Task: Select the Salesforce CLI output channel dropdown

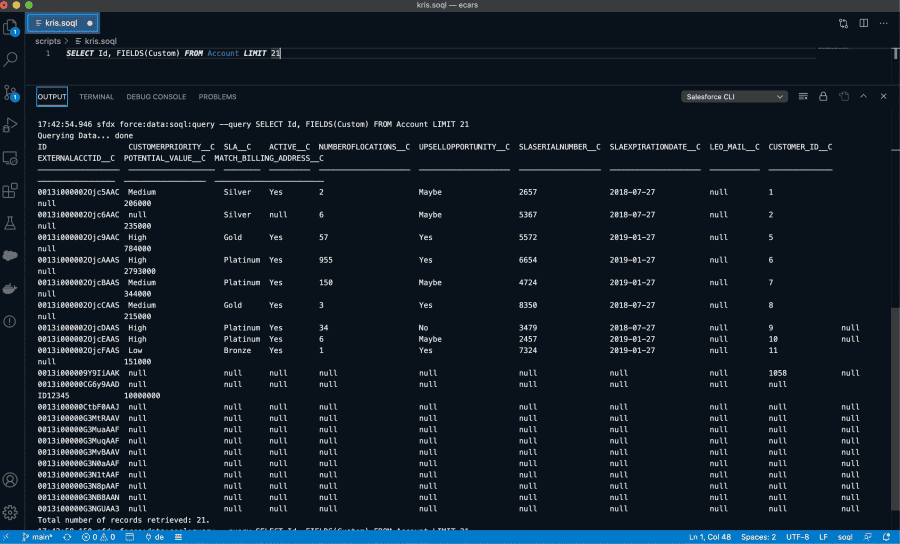Action: pyautogui.click(x=734, y=97)
